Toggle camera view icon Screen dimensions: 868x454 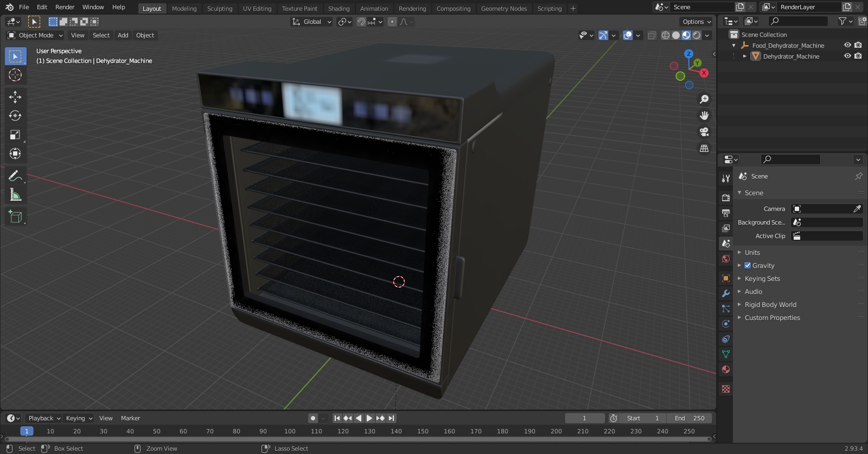click(x=704, y=132)
